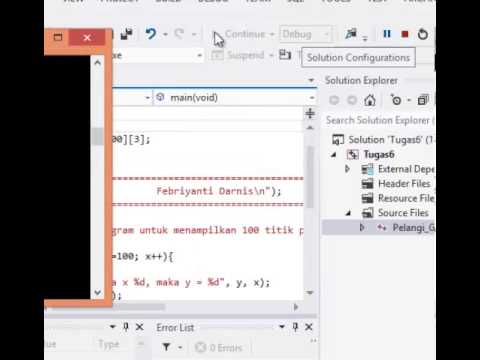The image size is (480, 360).
Task: Click the red Stop Debugging icon
Action: click(405, 34)
